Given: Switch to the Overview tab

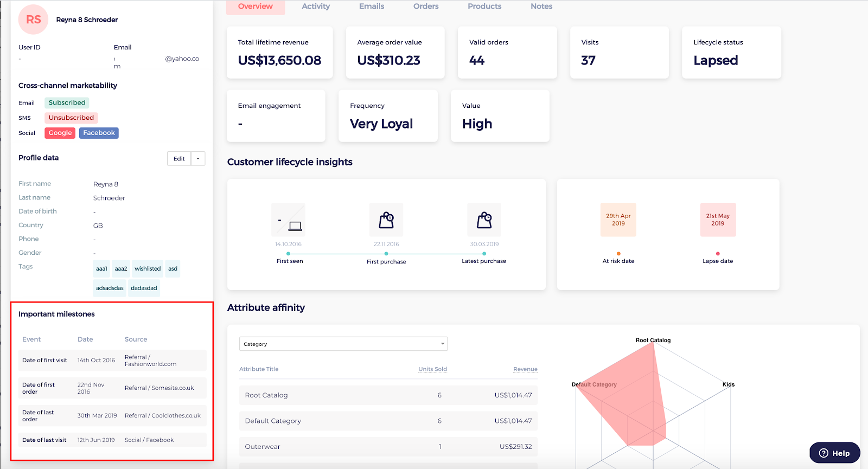Looking at the screenshot, I should (x=256, y=7).
